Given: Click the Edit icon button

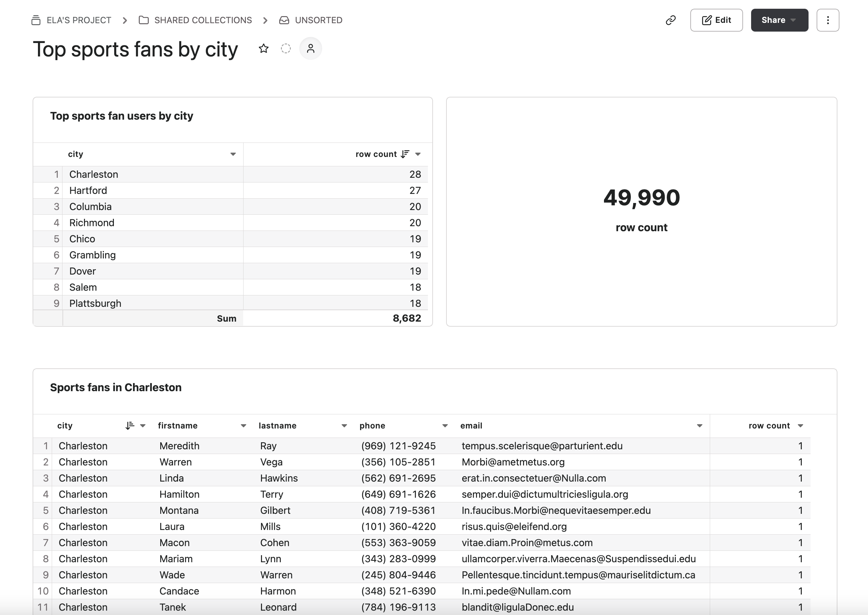Looking at the screenshot, I should pyautogui.click(x=716, y=20).
